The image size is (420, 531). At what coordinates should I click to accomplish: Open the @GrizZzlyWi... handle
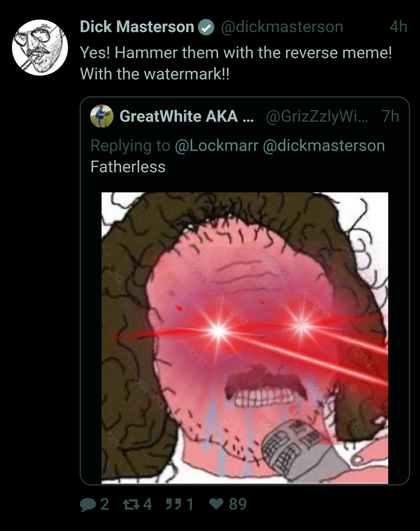(x=317, y=116)
